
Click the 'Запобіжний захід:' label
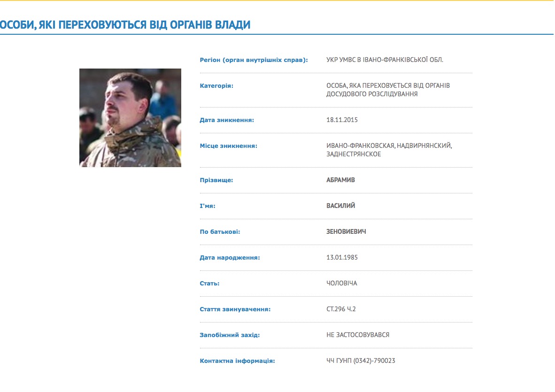tap(230, 335)
